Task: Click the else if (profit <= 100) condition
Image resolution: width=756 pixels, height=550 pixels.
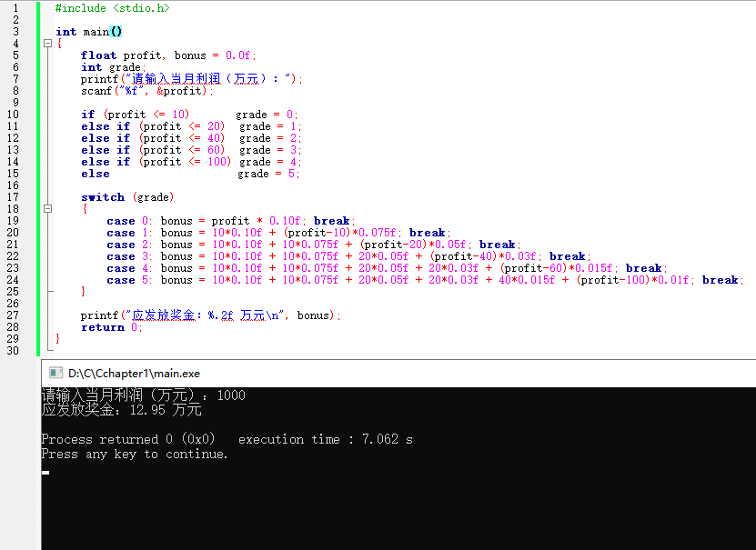Action: click(156, 162)
